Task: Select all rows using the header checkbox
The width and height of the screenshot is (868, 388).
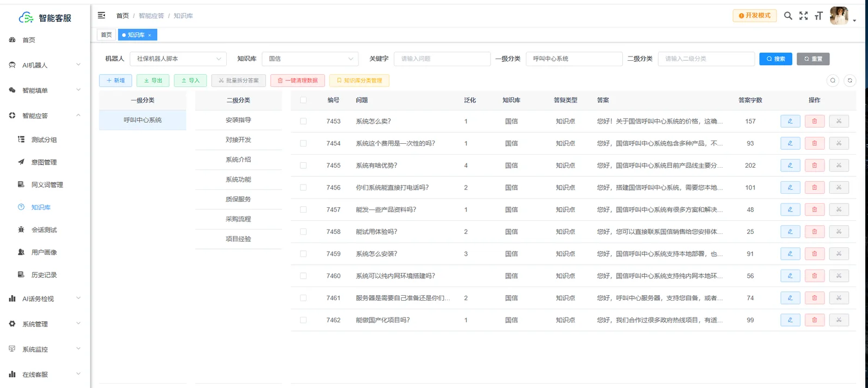Action: point(303,100)
